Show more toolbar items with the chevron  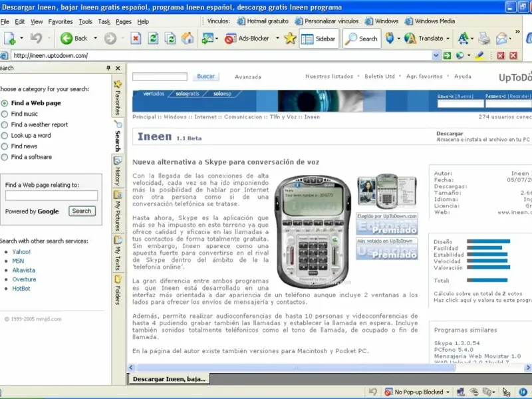click(x=517, y=31)
